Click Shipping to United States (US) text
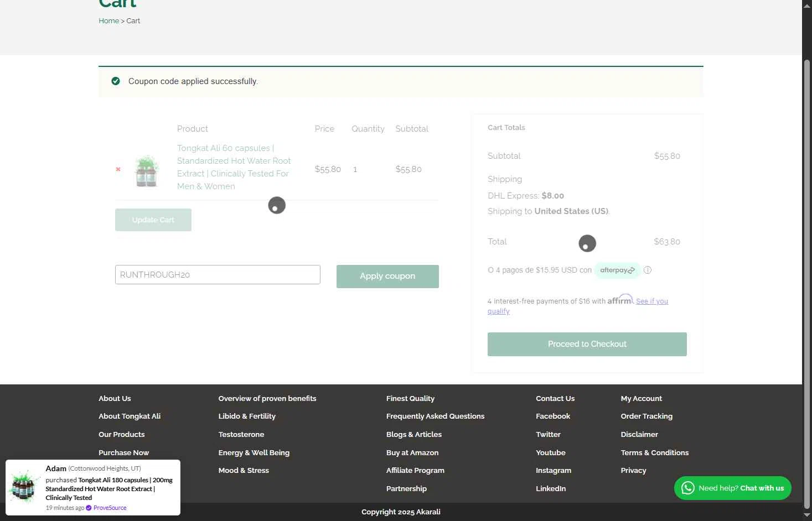 point(549,211)
